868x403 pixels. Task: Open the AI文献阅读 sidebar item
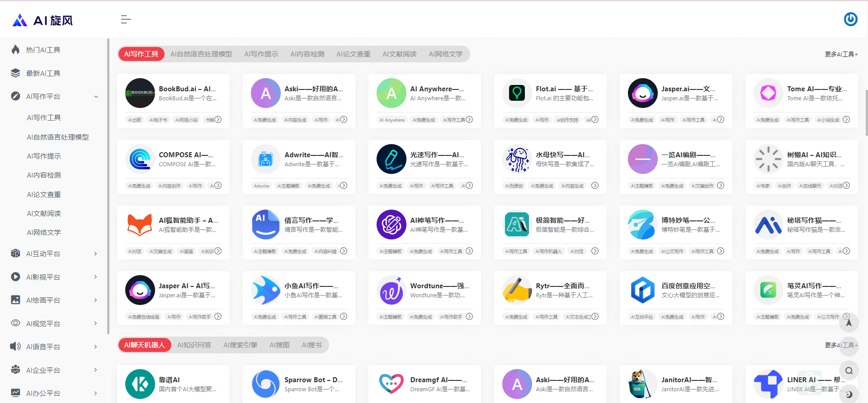[x=44, y=213]
